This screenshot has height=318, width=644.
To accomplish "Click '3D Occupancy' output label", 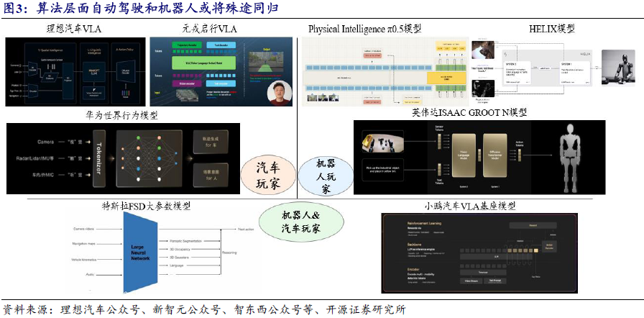I will click(x=179, y=250).
